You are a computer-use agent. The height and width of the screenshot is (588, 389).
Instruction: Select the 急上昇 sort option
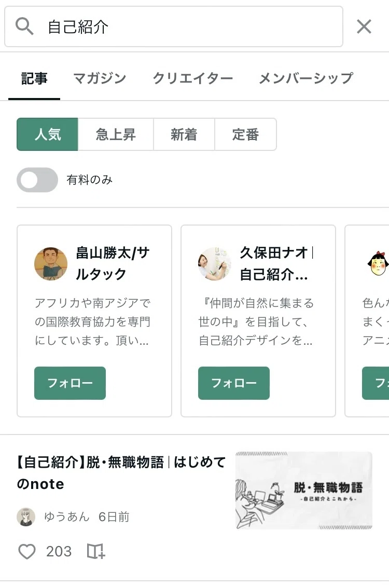point(116,134)
